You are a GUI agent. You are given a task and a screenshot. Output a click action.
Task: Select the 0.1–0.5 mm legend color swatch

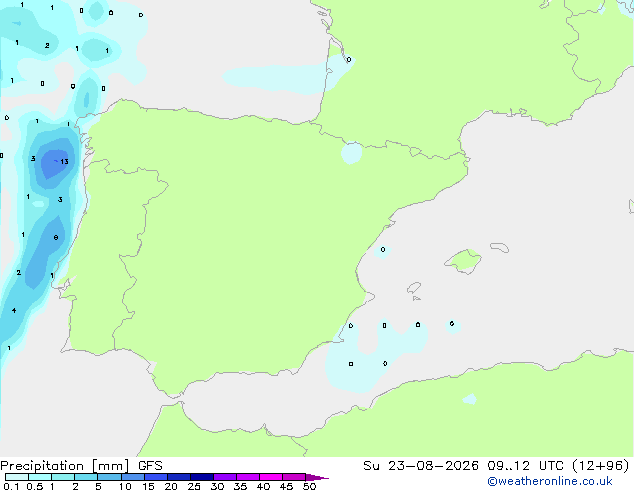click(17, 477)
